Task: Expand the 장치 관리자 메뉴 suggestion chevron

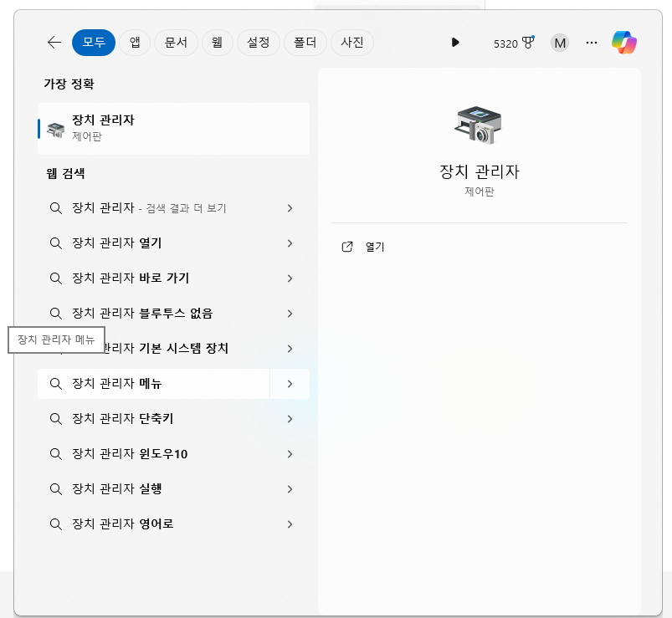Action: tap(290, 384)
